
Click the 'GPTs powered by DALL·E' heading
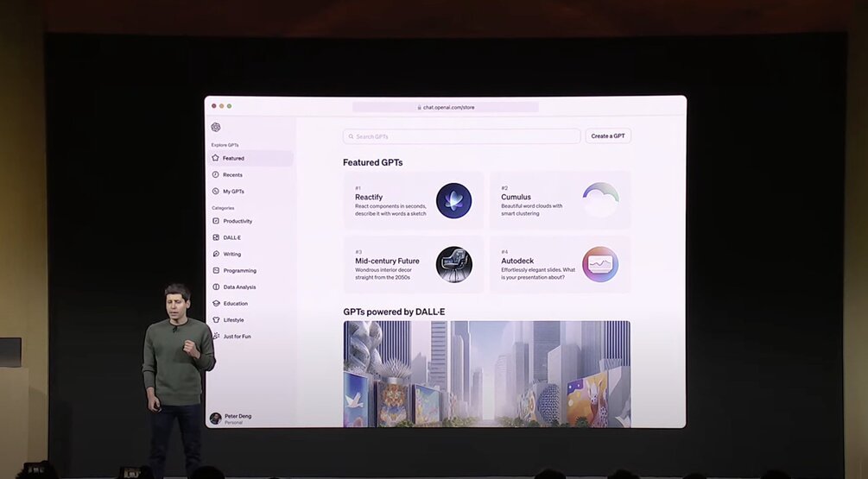tap(394, 312)
